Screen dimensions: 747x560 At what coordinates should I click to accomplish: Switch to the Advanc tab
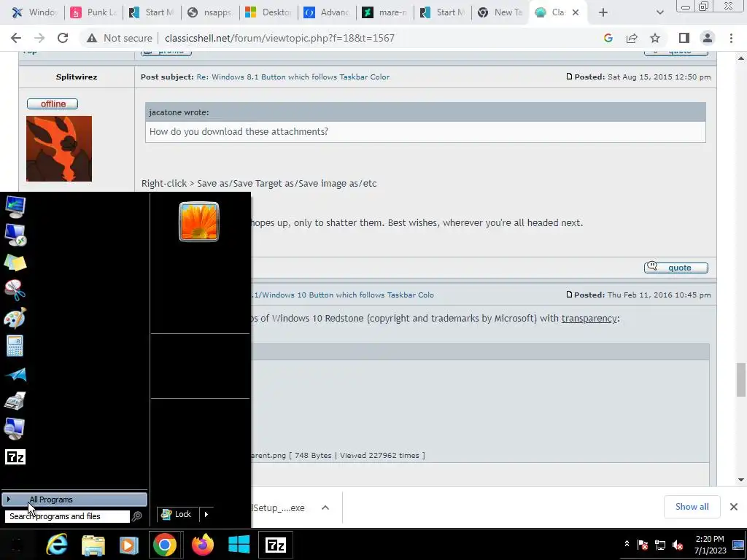(327, 12)
